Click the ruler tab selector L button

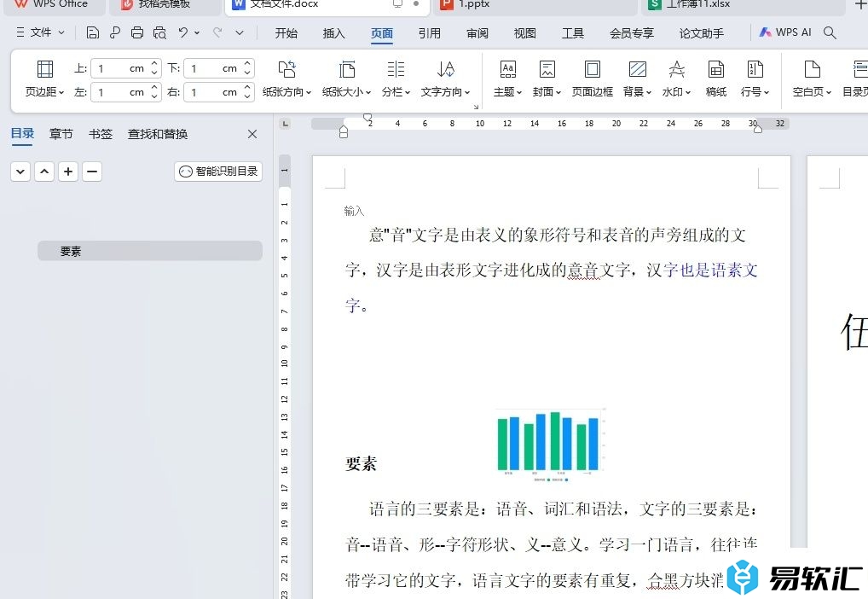(x=285, y=124)
